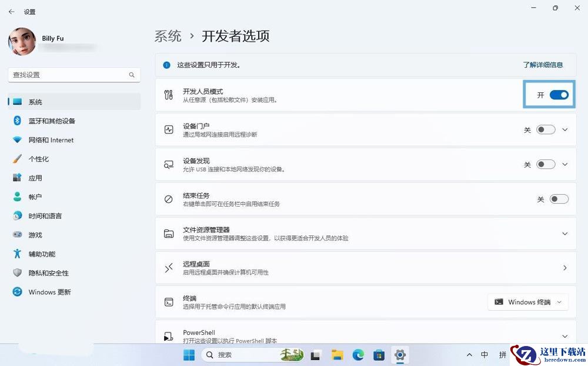The image size is (588, 366).
Task: Click 中 input language indicator
Action: [485, 355]
